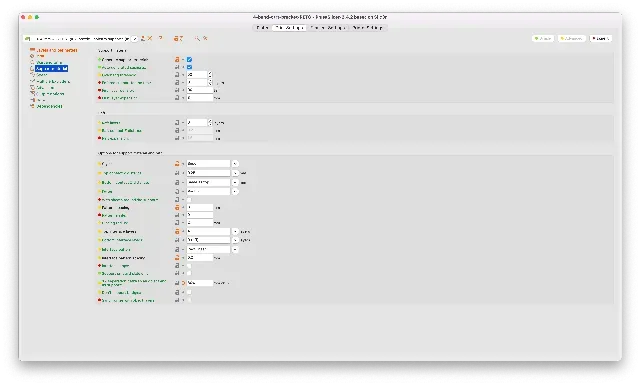The height and width of the screenshot is (385, 640).
Task: Click the Overhang threshold stepper arrows
Action: coord(210,75)
